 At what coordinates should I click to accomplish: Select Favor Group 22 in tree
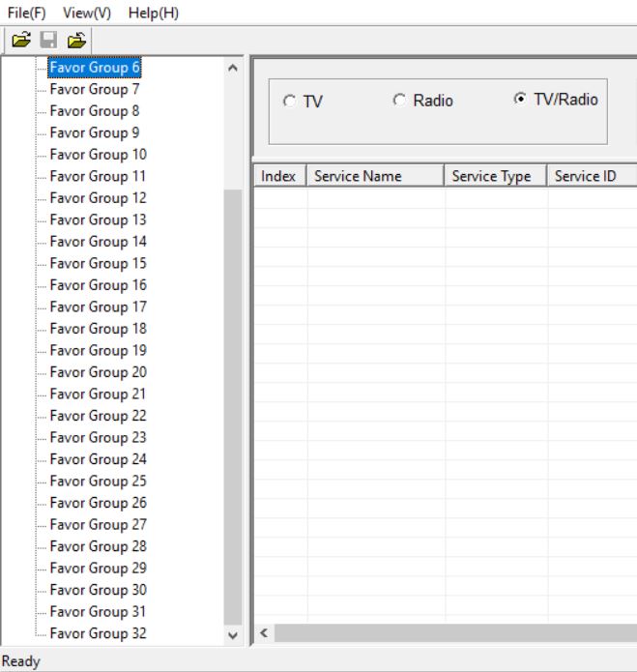tap(98, 416)
